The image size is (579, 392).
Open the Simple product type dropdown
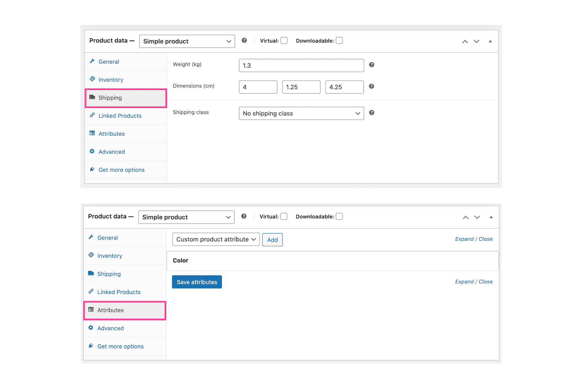(187, 41)
